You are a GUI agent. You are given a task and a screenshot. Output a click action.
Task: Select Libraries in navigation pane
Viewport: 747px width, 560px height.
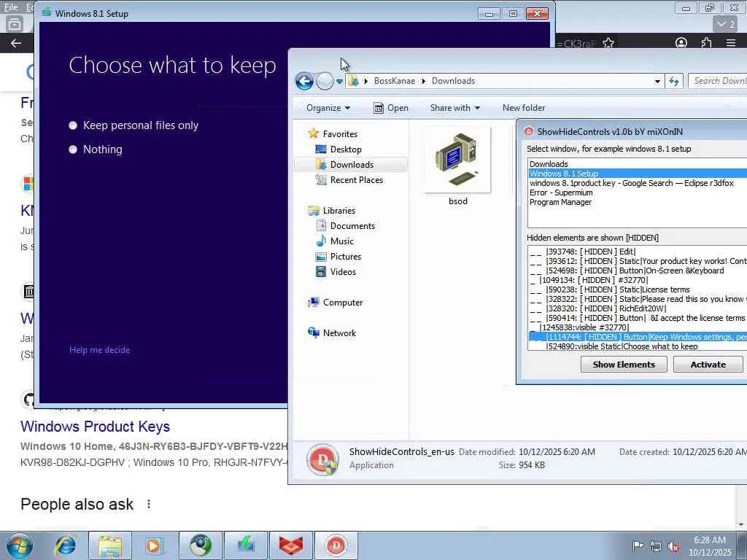pyautogui.click(x=332, y=211)
